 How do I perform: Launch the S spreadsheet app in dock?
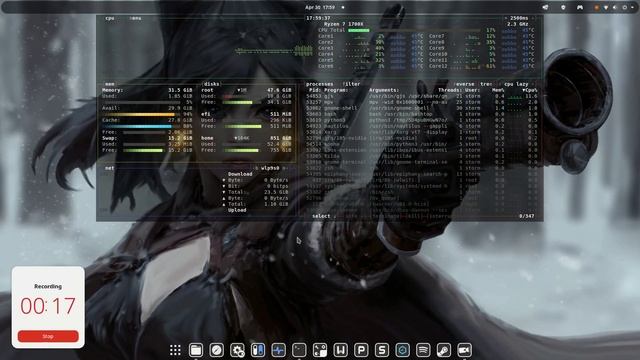tap(382, 350)
